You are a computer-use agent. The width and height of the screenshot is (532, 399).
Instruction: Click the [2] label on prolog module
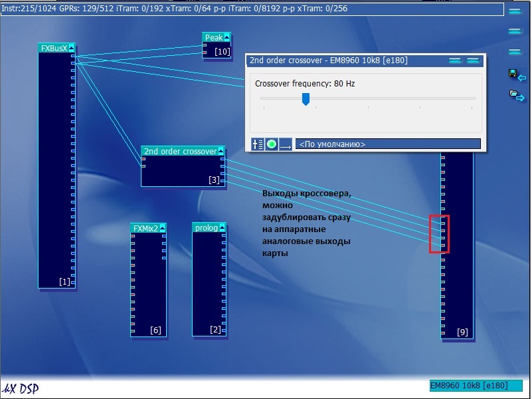pyautogui.click(x=215, y=329)
